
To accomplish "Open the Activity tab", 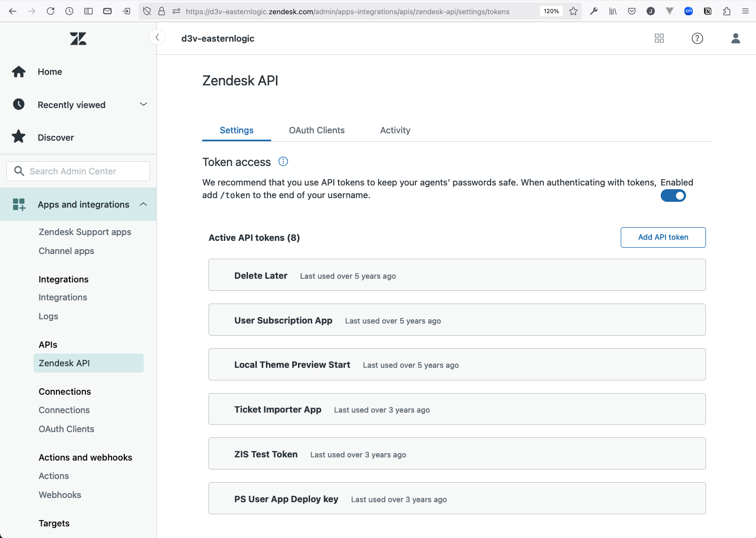I will pyautogui.click(x=395, y=130).
